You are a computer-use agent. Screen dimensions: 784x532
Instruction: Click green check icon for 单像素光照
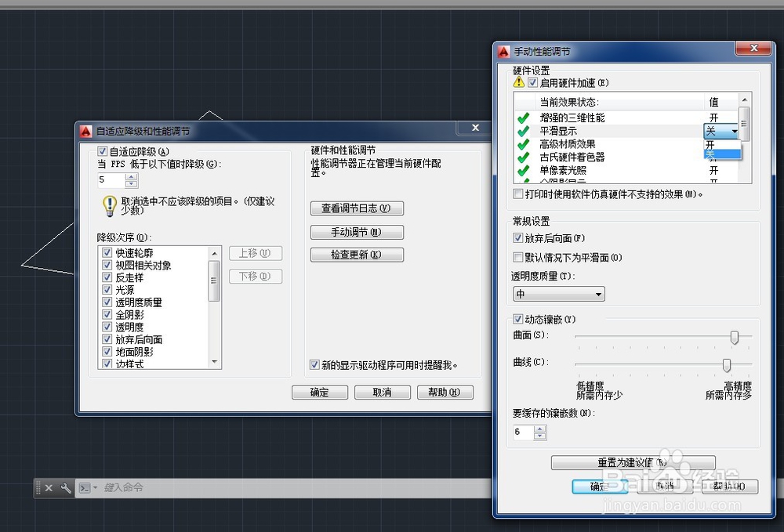click(523, 170)
